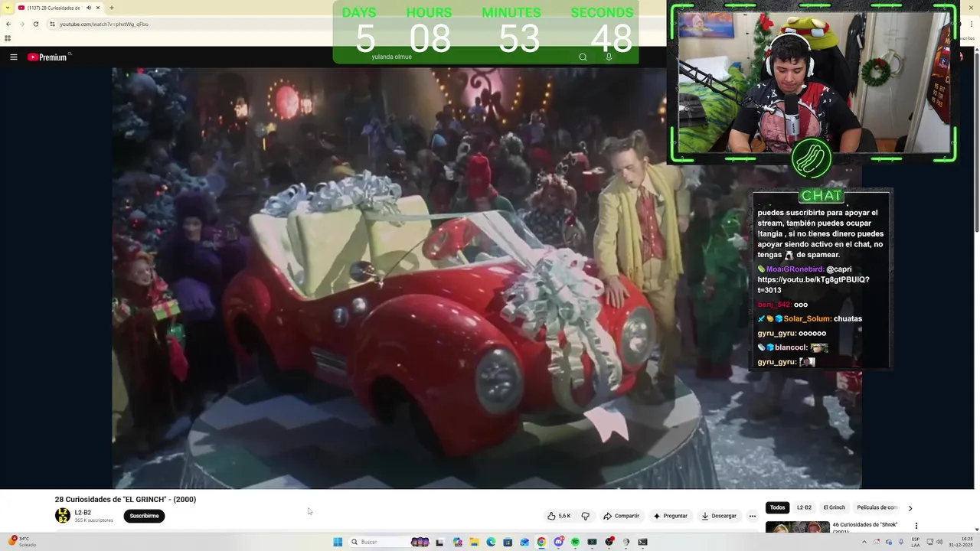Like the video with 5,6 K likes
The width and height of the screenshot is (980, 551).
click(559, 516)
